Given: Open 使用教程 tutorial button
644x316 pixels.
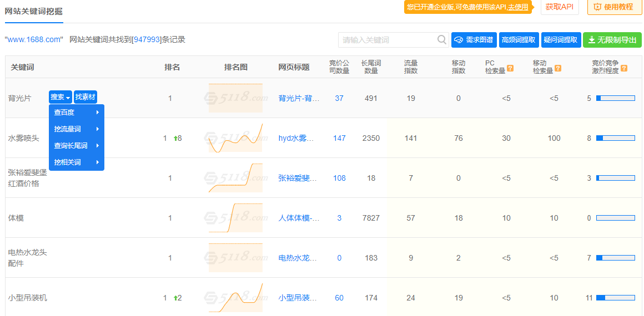Looking at the screenshot, I should coord(615,7).
